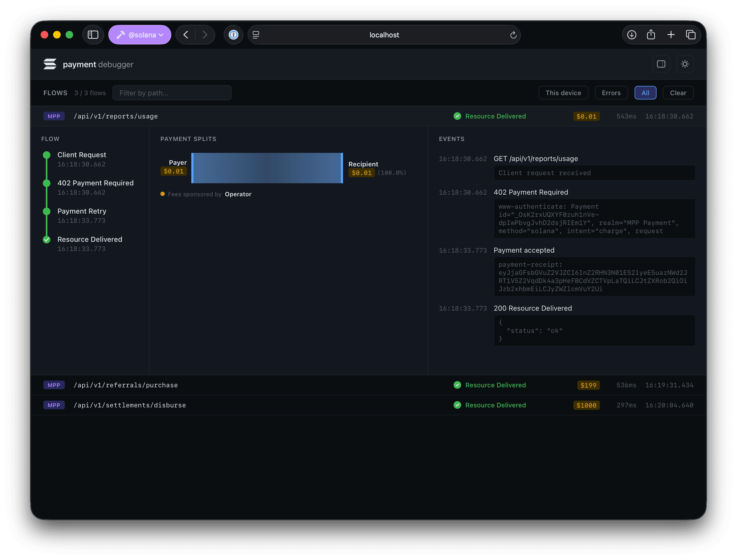Viewport: 737px width, 560px height.
Task: Toggle the Safari sidebar button
Action: [93, 35]
